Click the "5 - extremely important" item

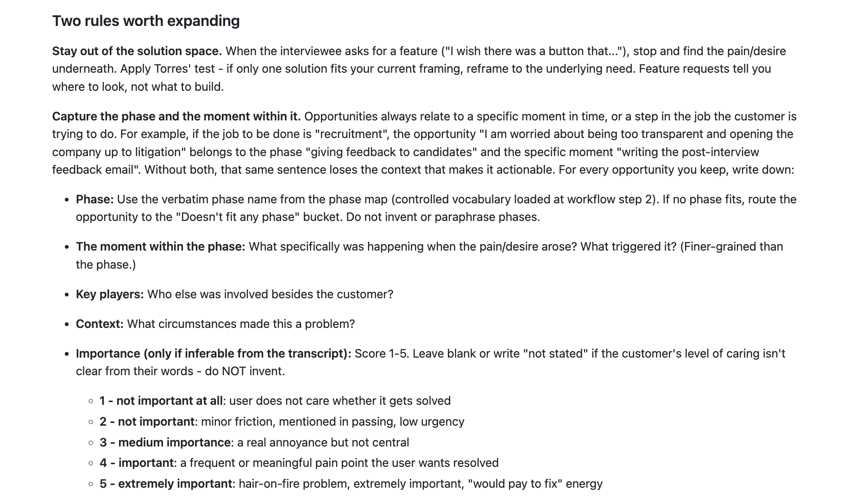(166, 484)
